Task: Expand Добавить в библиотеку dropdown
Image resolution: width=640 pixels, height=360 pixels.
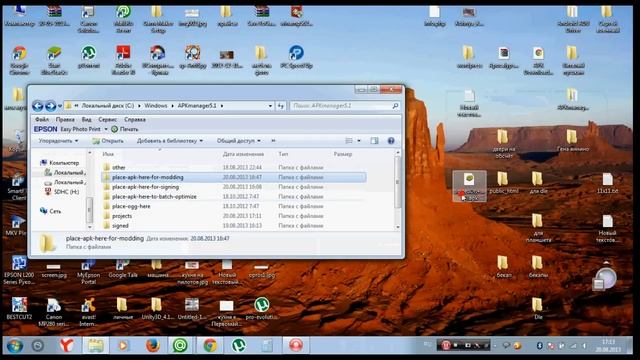Action: pos(170,141)
